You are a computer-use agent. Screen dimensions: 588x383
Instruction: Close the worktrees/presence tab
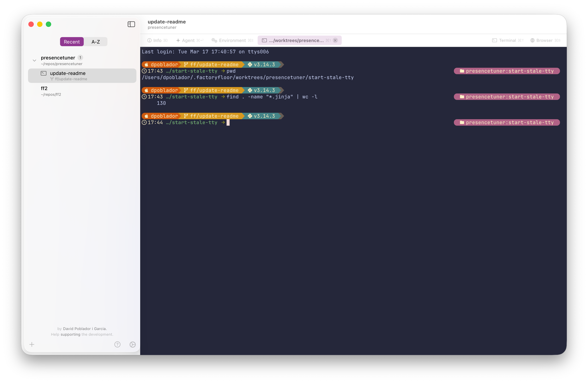click(335, 40)
